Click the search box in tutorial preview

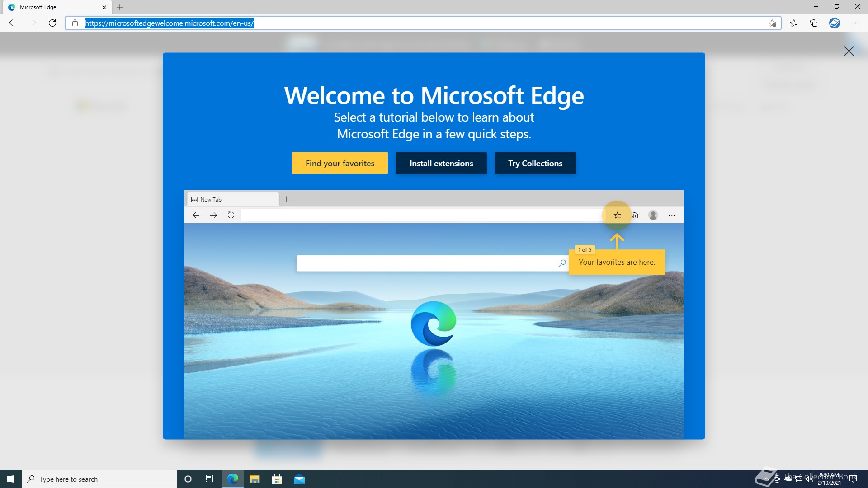pyautogui.click(x=433, y=263)
